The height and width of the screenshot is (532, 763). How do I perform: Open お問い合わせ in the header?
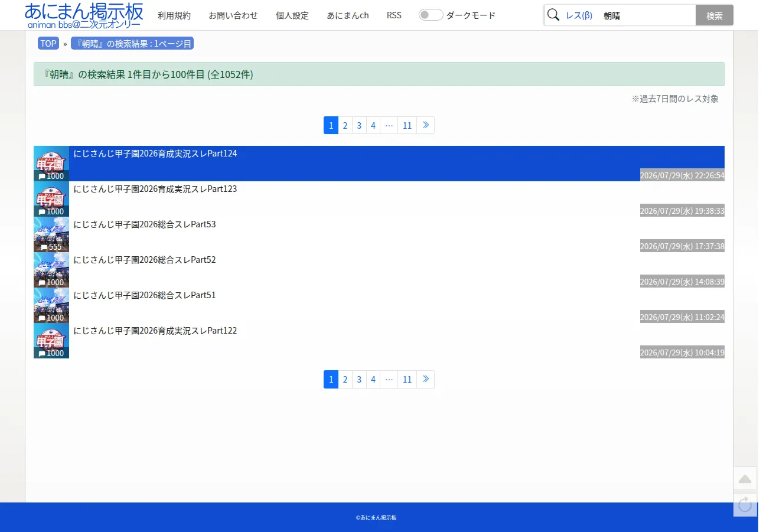(233, 15)
